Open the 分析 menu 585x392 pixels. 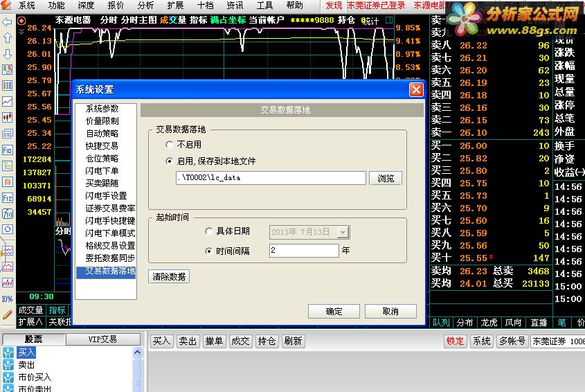(x=145, y=6)
